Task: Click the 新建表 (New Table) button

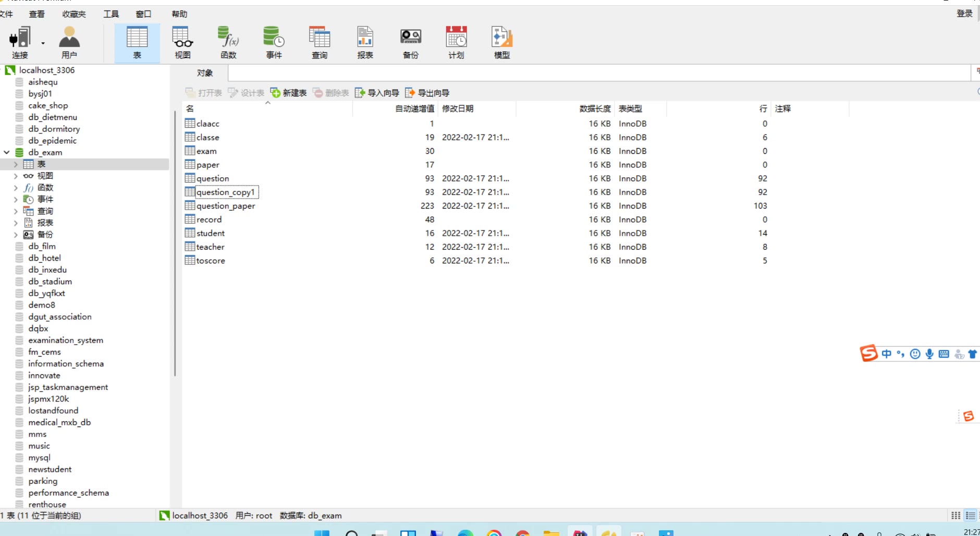Action: [x=289, y=93]
